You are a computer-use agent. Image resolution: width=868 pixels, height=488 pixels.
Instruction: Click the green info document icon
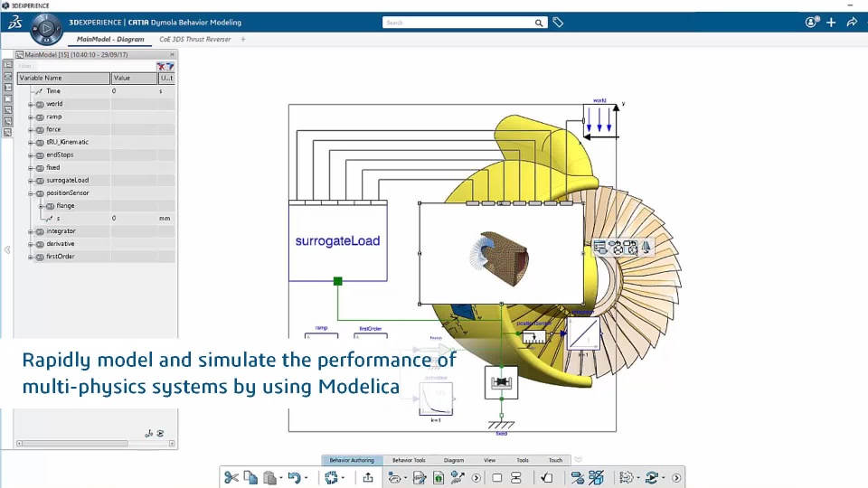pyautogui.click(x=439, y=477)
